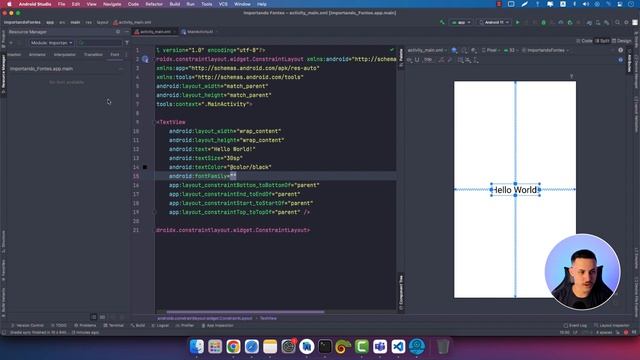This screenshot has height=360, width=640.
Task: Click TextView in the breadcrumb bar
Action: 268,318
